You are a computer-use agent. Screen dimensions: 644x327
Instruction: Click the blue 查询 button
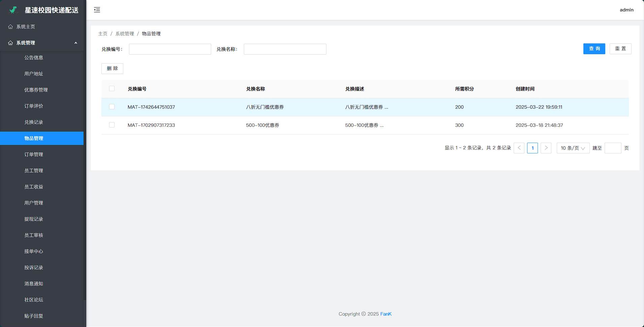(594, 49)
